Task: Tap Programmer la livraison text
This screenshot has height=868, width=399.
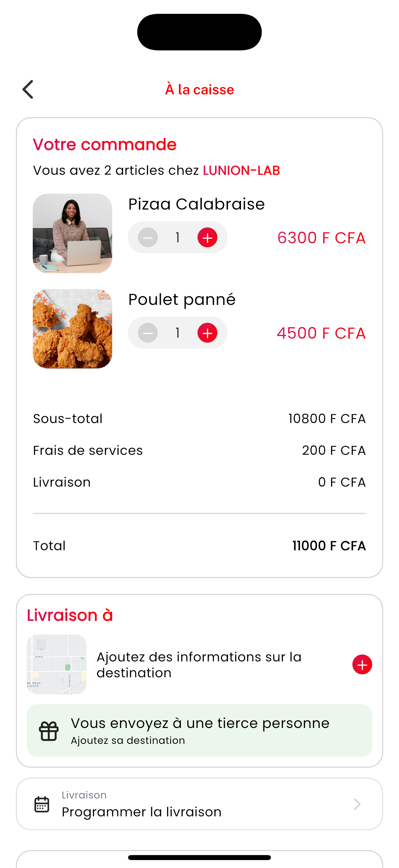Action: pyautogui.click(x=141, y=812)
